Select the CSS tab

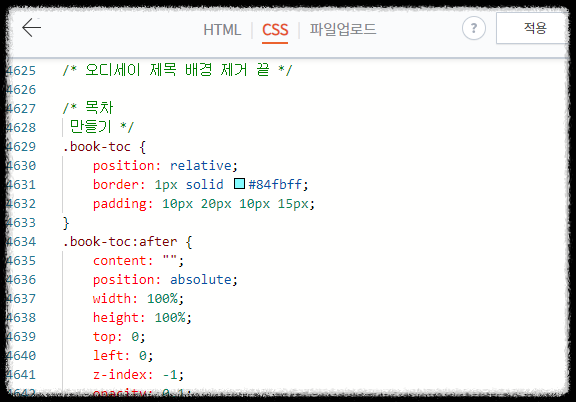coord(275,30)
